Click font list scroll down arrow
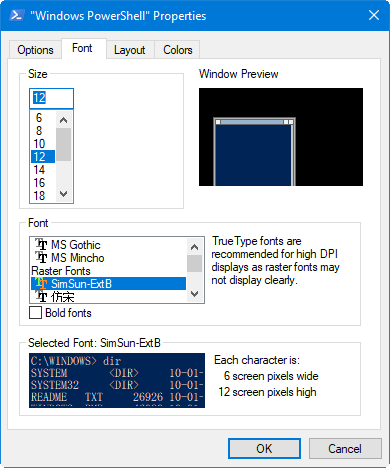The height and width of the screenshot is (468, 390). click(195, 294)
